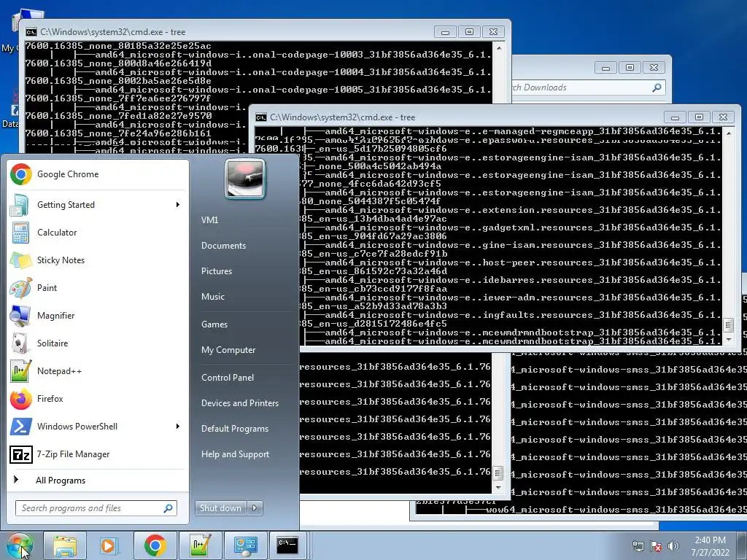Click the Start orb button

pos(19,545)
